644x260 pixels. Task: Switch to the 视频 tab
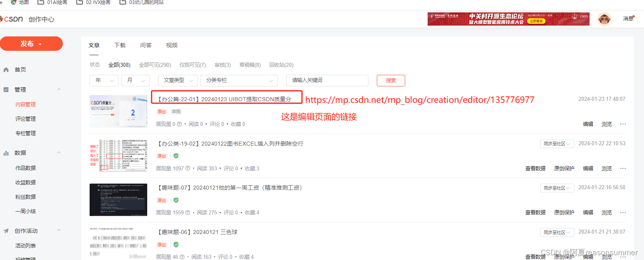(x=172, y=45)
